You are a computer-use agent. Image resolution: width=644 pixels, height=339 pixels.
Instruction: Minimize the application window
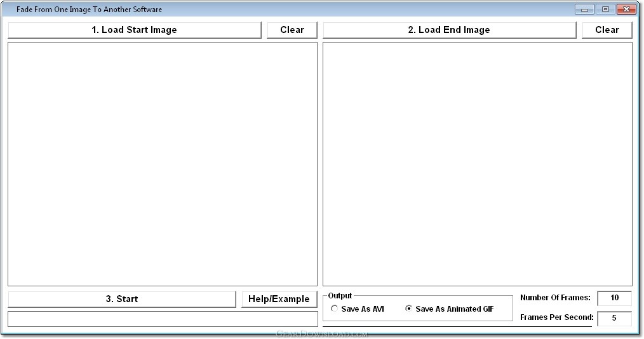tap(584, 10)
